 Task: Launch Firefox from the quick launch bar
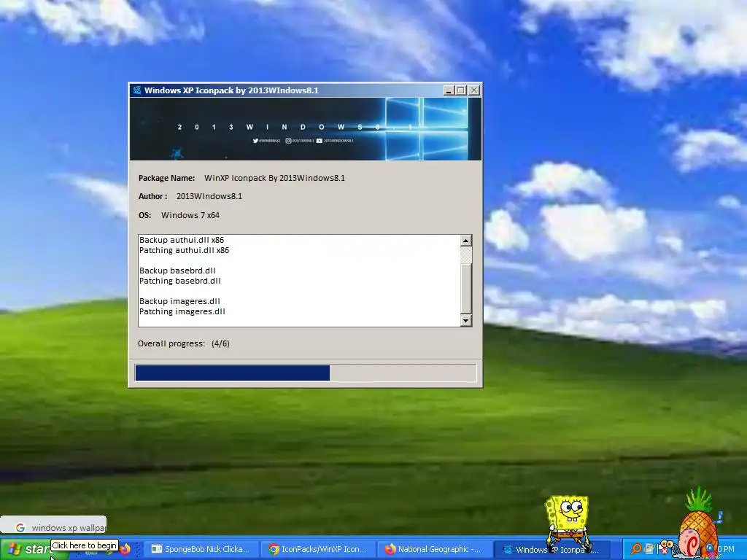pos(125,549)
